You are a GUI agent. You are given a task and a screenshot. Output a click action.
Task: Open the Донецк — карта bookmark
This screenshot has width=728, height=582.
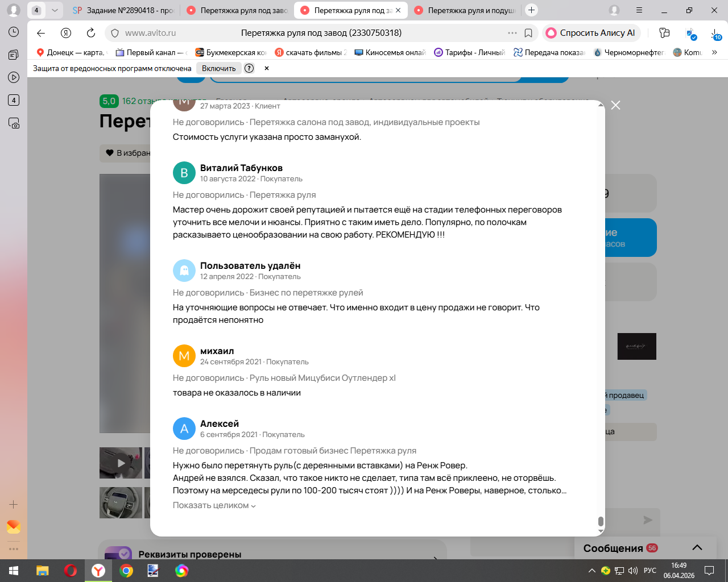point(71,52)
